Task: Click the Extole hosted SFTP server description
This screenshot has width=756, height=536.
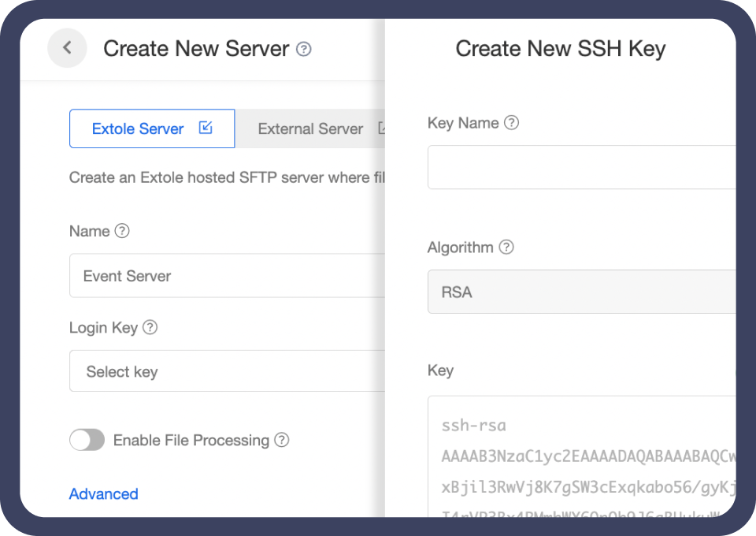Action: 227,177
